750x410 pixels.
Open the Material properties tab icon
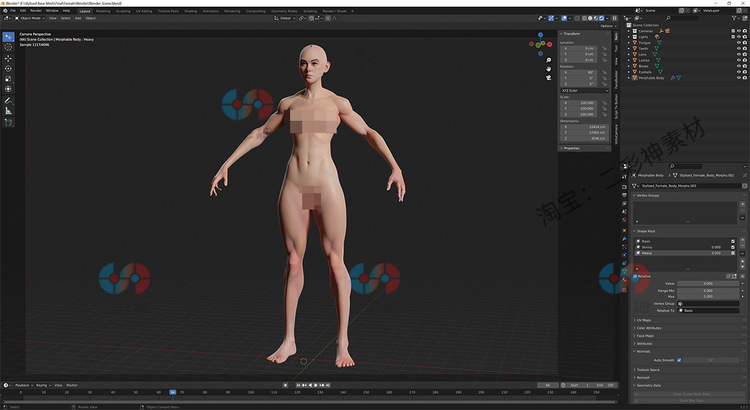tap(624, 280)
